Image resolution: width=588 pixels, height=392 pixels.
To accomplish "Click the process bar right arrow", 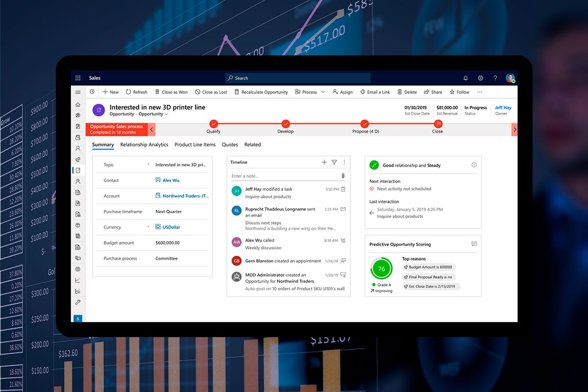I will (x=514, y=129).
